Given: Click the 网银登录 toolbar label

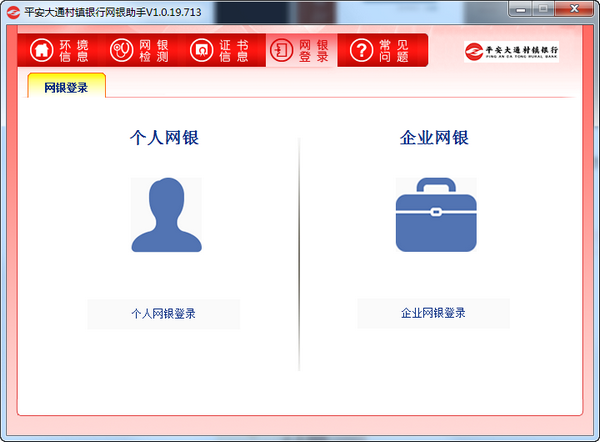Looking at the screenshot, I should coord(314,51).
